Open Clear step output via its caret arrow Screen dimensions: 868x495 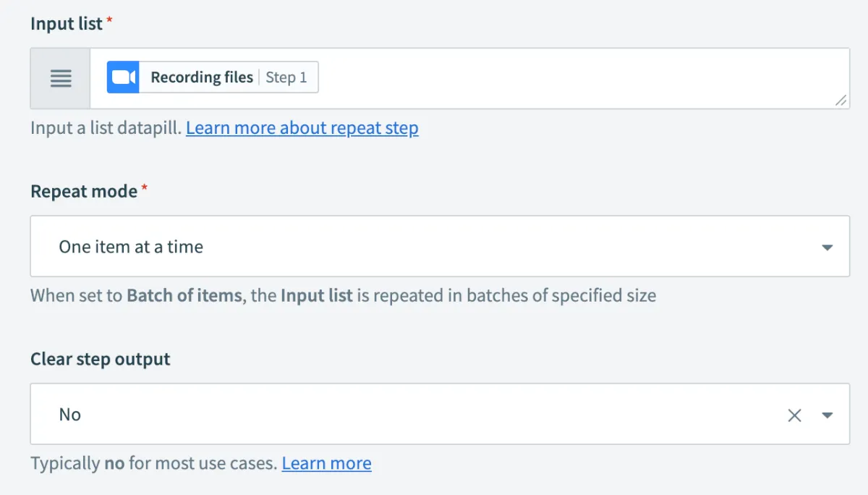827,415
